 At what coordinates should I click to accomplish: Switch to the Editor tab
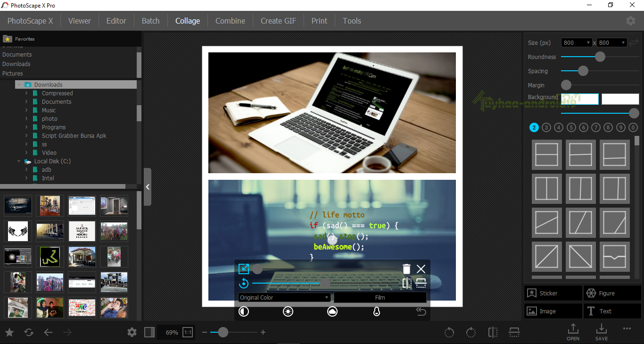click(116, 21)
